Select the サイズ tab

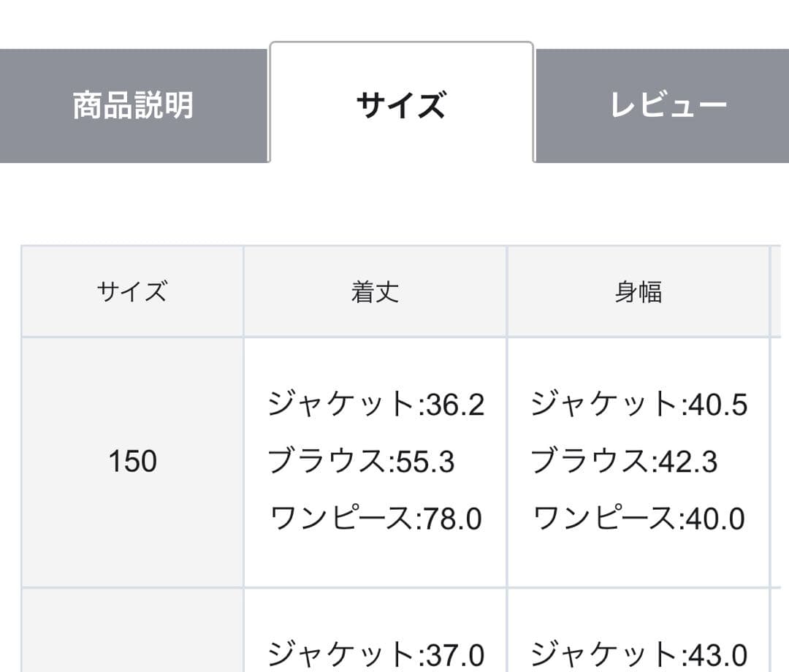pyautogui.click(x=401, y=105)
